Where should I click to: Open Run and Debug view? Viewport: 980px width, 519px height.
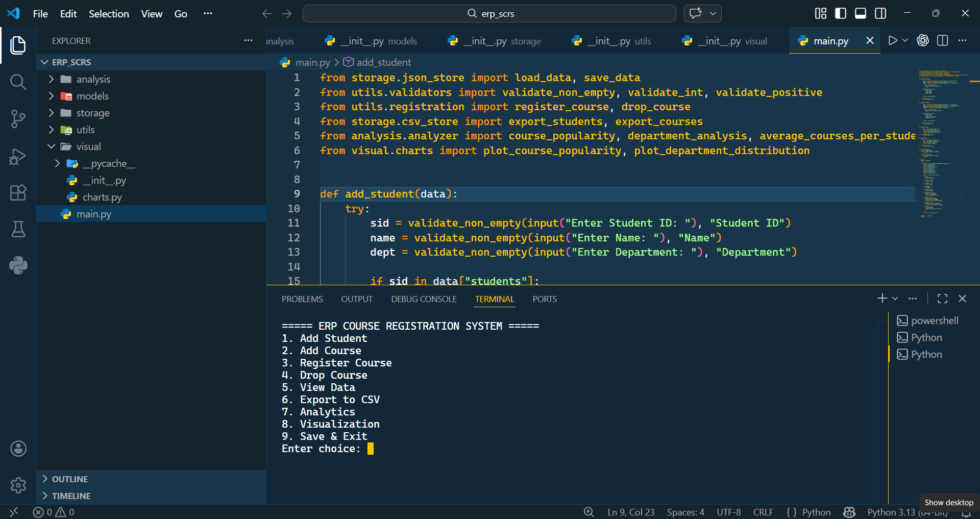pos(18,156)
